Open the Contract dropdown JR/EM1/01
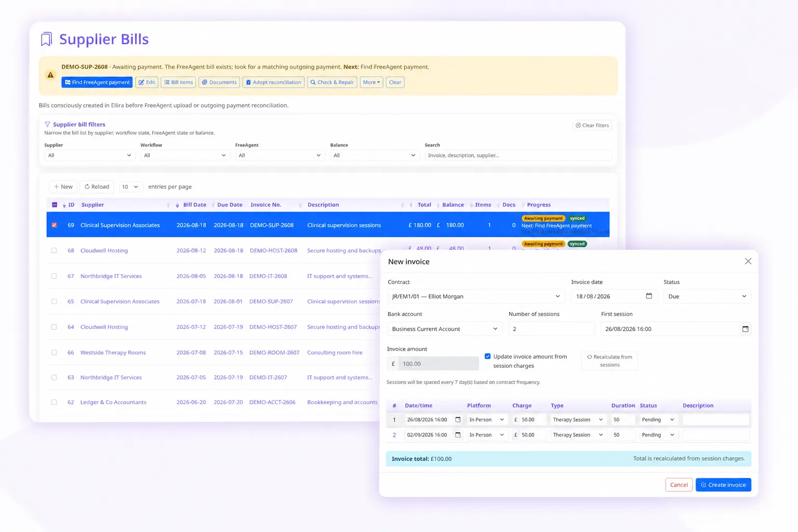Viewport: 798px width, 532px height. tap(476, 296)
